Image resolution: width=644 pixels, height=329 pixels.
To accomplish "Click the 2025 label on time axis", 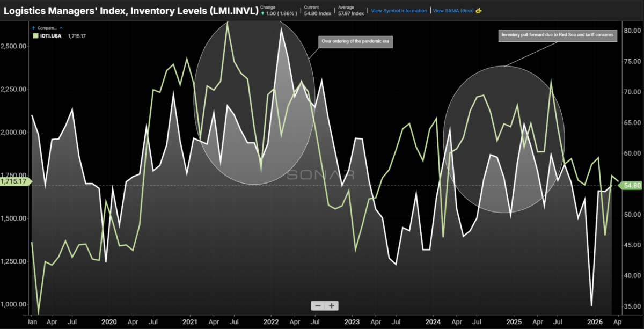I will 514,323.
